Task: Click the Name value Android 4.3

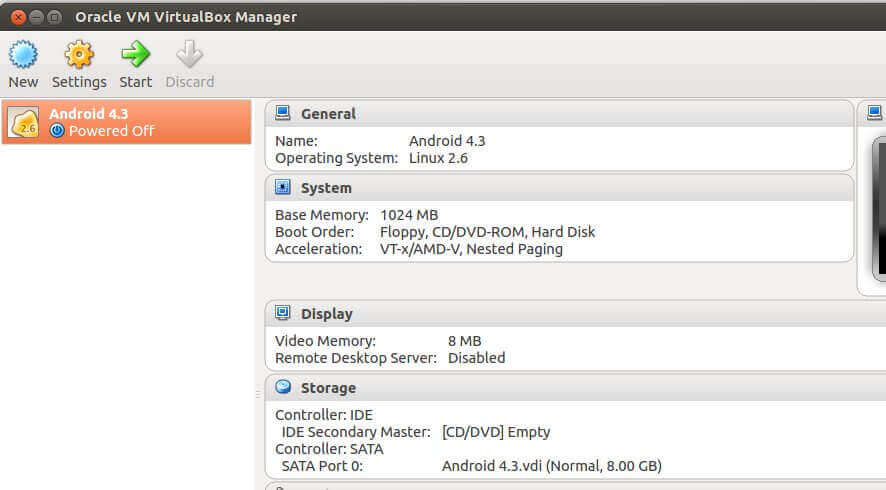Action: coord(447,141)
